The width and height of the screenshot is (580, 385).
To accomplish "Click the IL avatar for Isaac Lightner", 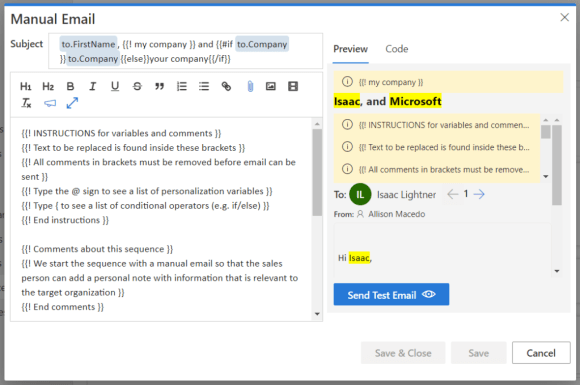I will (360, 194).
